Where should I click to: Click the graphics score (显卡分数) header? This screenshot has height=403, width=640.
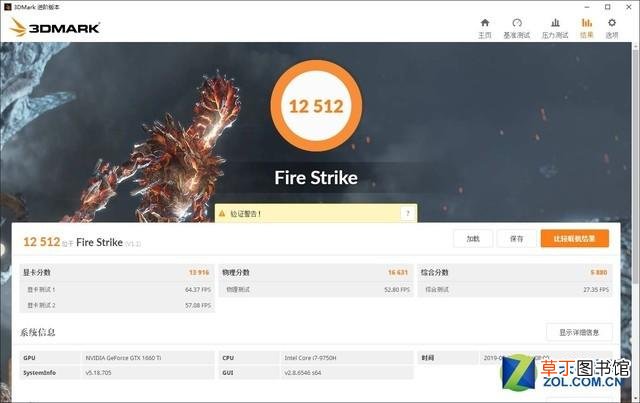tap(37, 272)
